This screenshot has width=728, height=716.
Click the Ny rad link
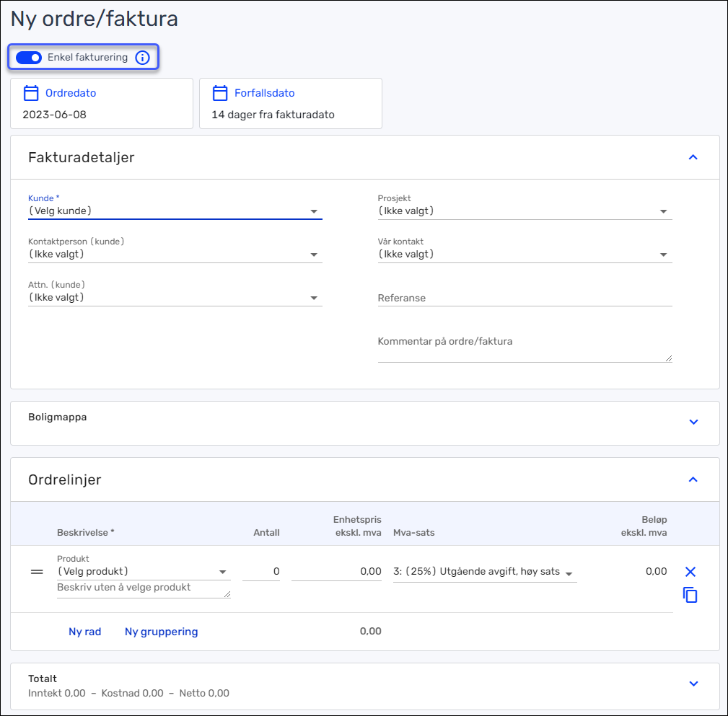(85, 632)
